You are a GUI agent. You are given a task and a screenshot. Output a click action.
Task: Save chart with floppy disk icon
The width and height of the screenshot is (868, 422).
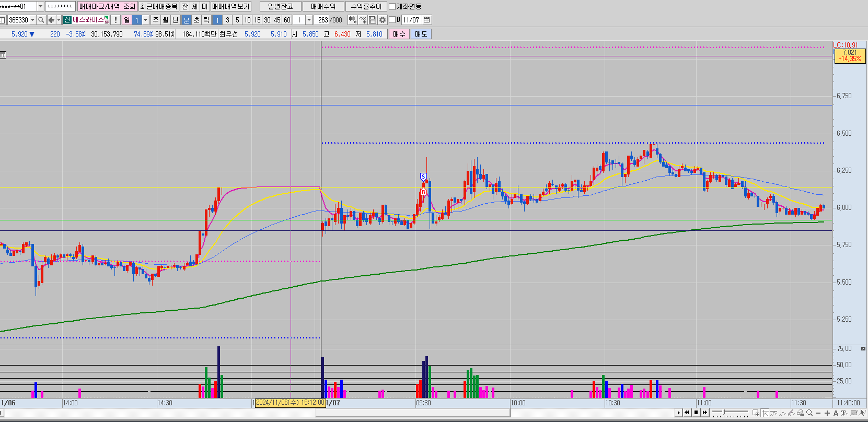pos(373,20)
